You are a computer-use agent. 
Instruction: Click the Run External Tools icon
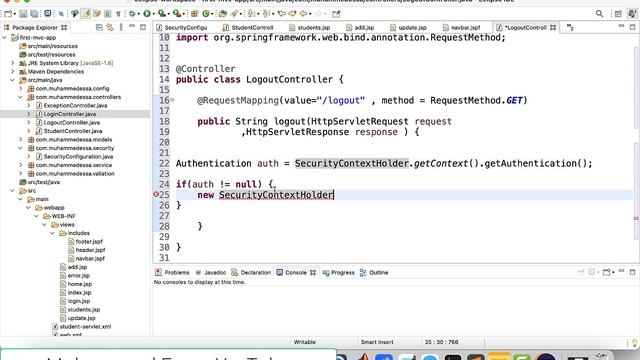(x=177, y=14)
